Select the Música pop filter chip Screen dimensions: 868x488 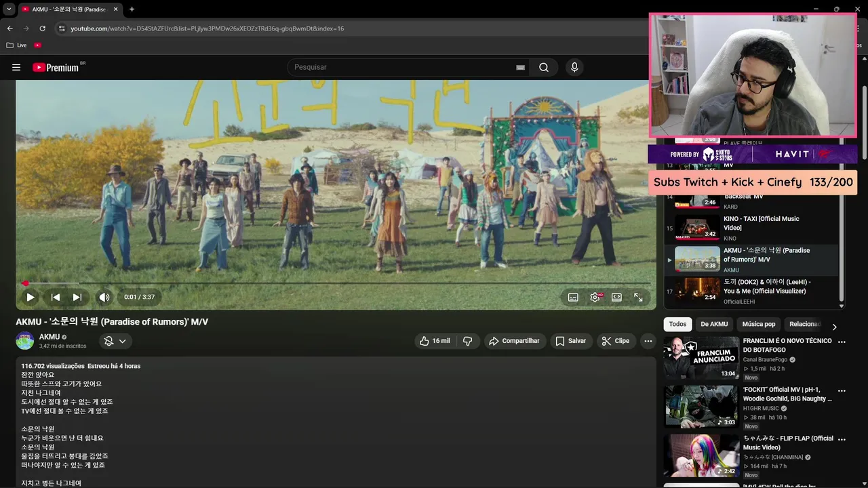pyautogui.click(x=758, y=324)
